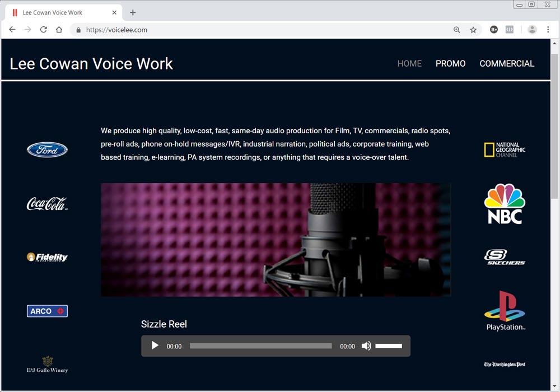Open the code-bracket extension icon
Screen dimensions: 560x392
(x=510, y=30)
